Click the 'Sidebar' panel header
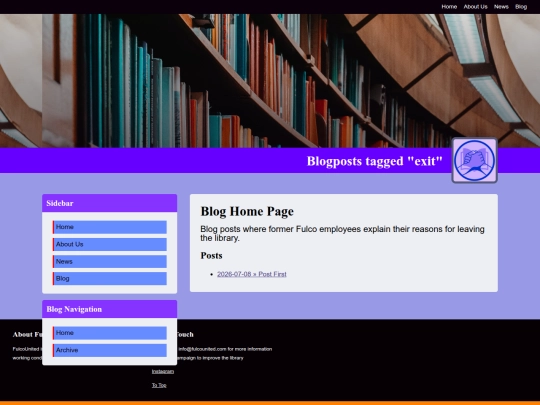The image size is (540, 405). coord(110,203)
